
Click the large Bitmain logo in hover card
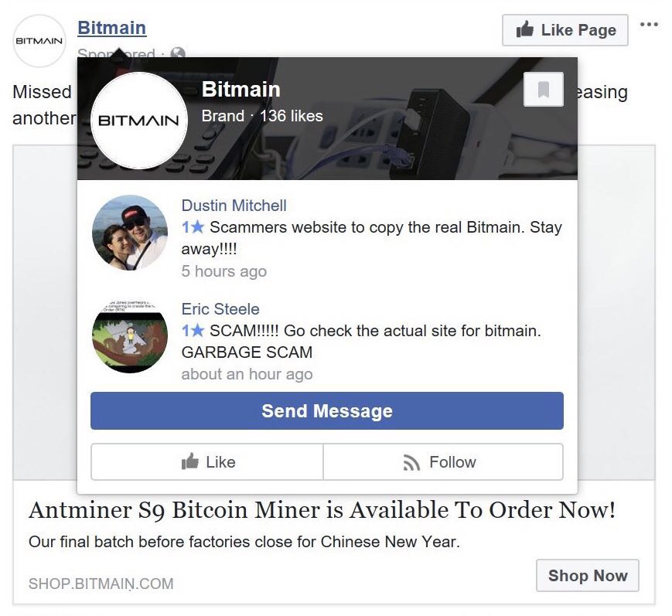click(x=139, y=121)
